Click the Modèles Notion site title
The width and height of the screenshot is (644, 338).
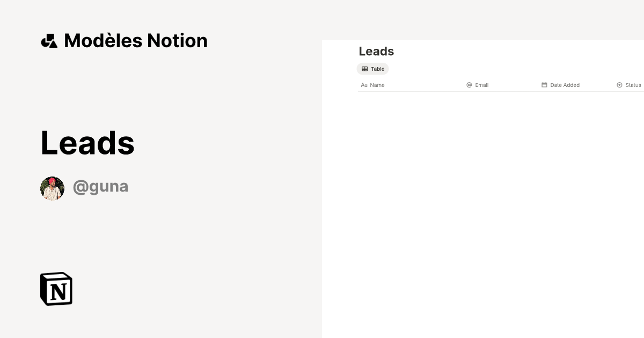point(135,40)
